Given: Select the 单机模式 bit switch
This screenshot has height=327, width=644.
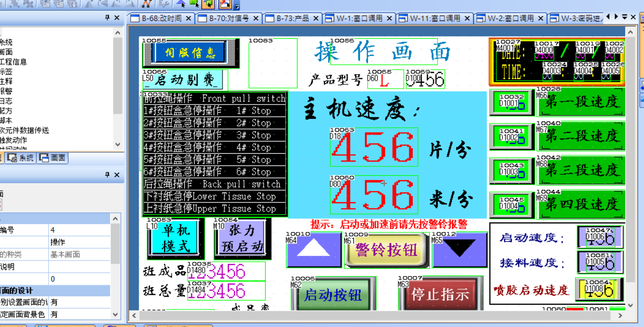Looking at the screenshot, I should (x=175, y=237).
